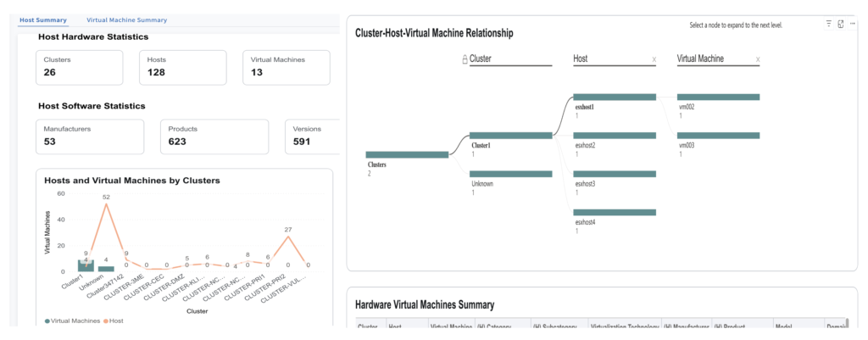Click the Cluster1 bar in chart
This screenshot has width=868, height=340.
pyautogui.click(x=84, y=265)
